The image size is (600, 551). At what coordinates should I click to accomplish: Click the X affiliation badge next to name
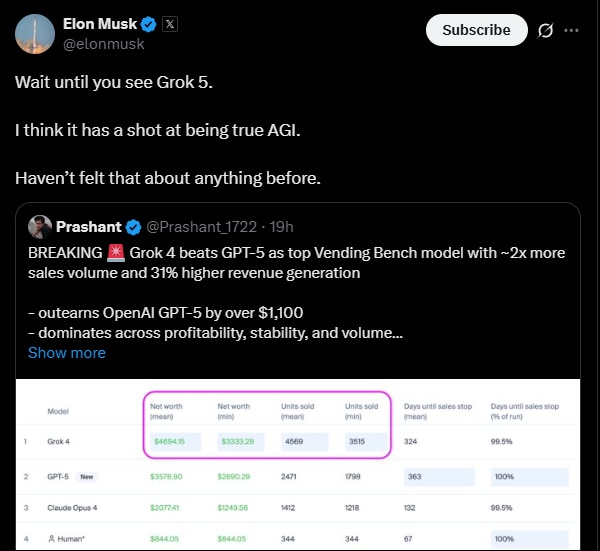[170, 24]
